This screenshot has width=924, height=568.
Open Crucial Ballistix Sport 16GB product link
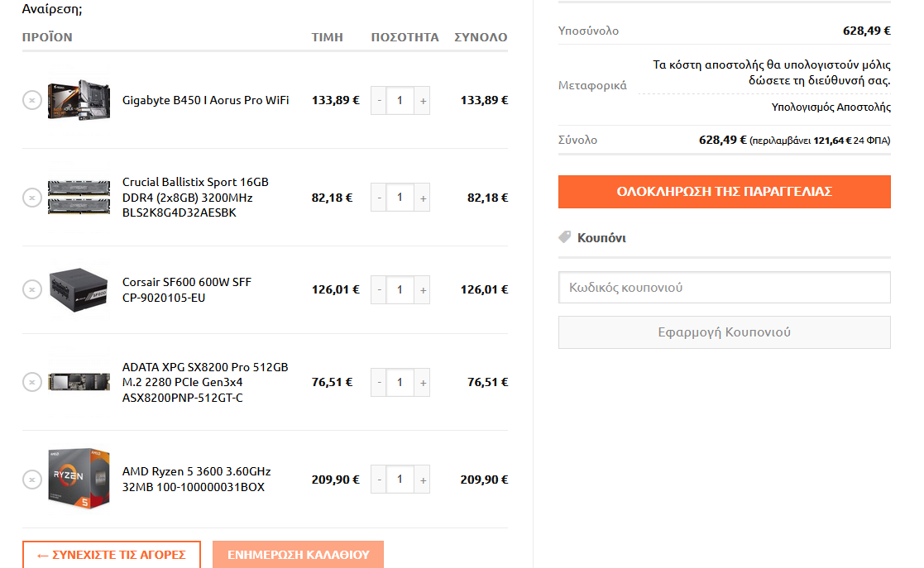(x=195, y=198)
